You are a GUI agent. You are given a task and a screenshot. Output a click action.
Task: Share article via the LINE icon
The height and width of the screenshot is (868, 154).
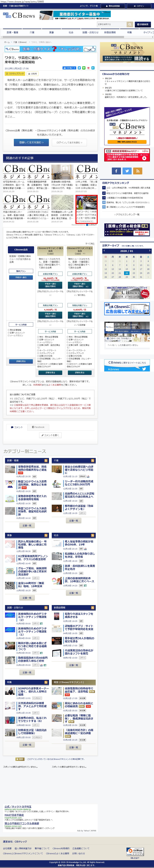point(84,68)
